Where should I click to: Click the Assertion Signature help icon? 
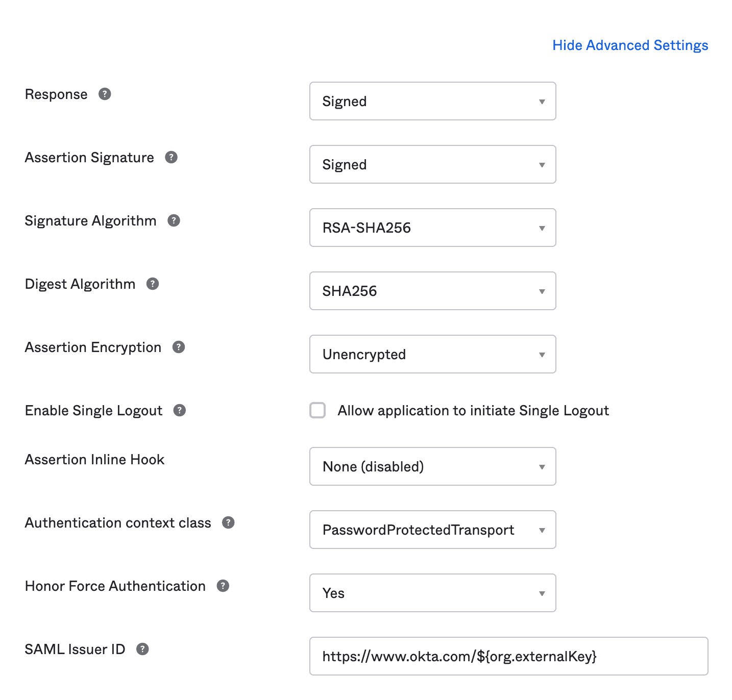coord(171,158)
